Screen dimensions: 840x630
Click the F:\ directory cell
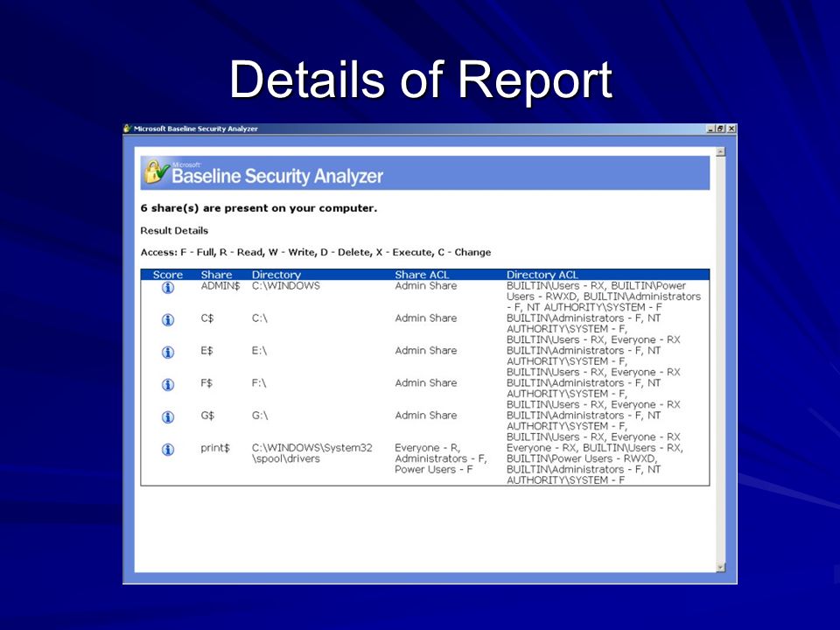pos(259,383)
